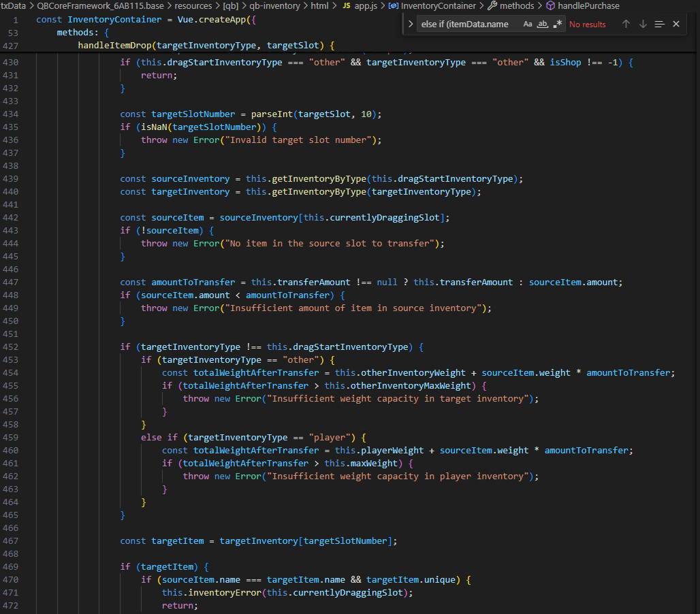The width and height of the screenshot is (700, 614).
Task: Select the methods symbol breadcrumb
Action: 511,6
